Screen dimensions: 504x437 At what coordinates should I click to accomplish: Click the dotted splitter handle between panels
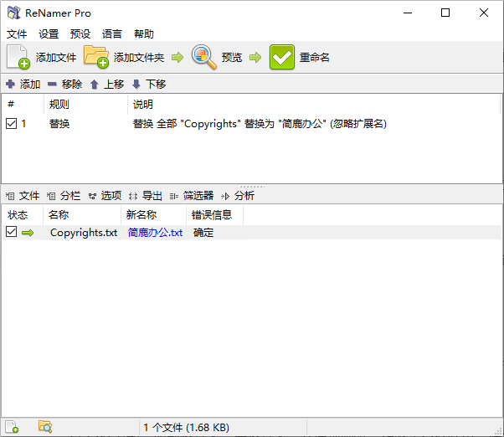click(x=252, y=187)
